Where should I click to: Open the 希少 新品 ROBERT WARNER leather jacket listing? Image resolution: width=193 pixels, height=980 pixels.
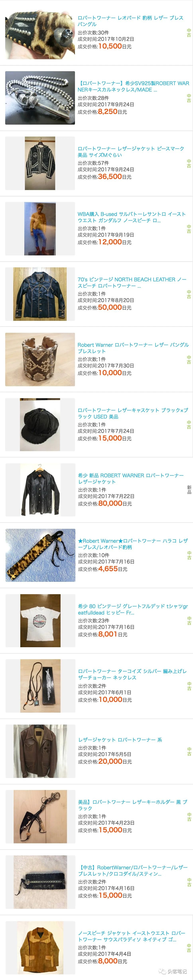pyautogui.click(x=131, y=479)
